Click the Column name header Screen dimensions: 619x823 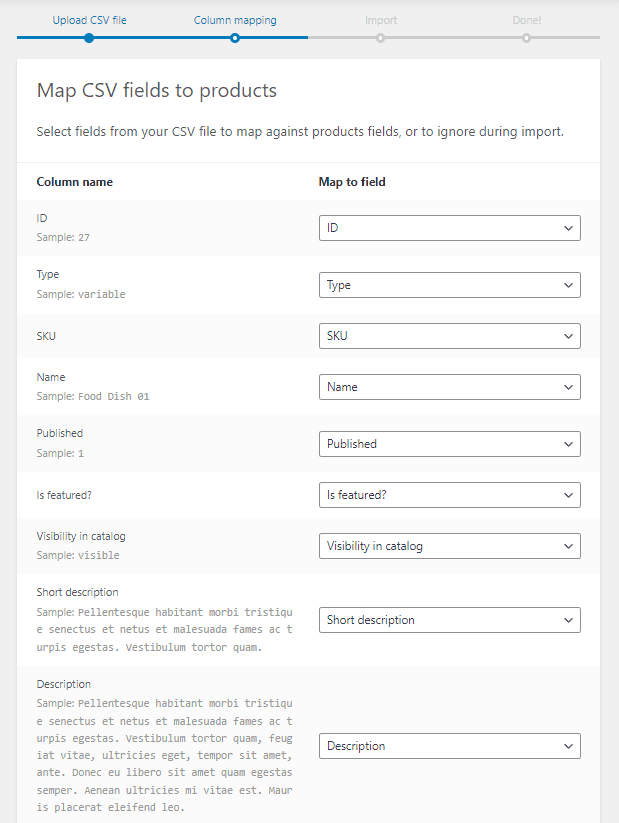(x=74, y=181)
